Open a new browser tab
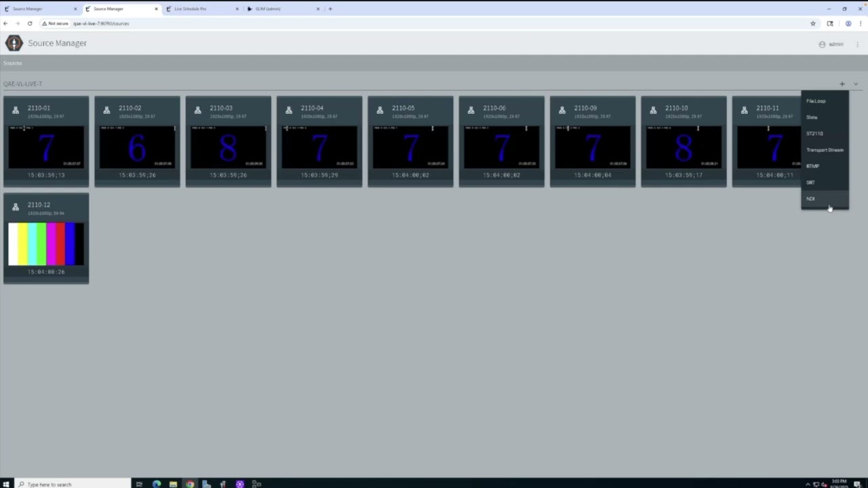 330,9
